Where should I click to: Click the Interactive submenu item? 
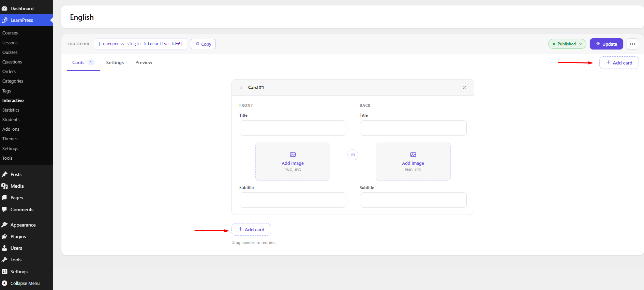pos(13,100)
